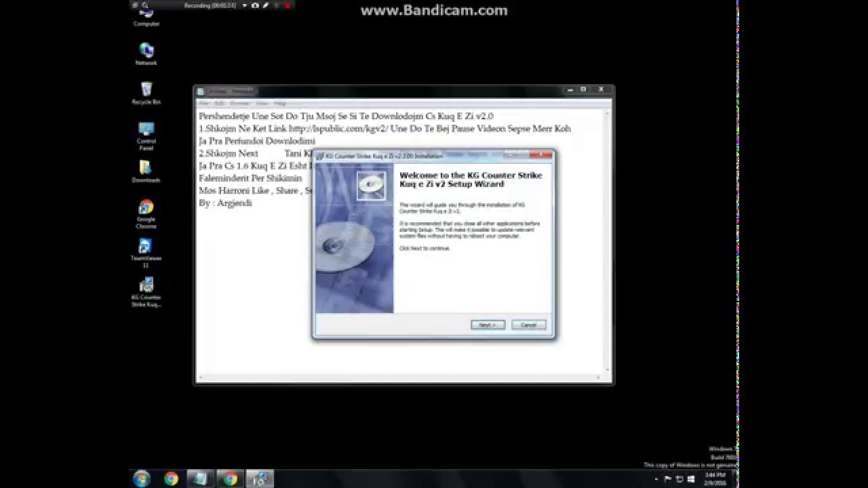
Task: Launch TeamViewer 11 from desktop
Action: [146, 253]
